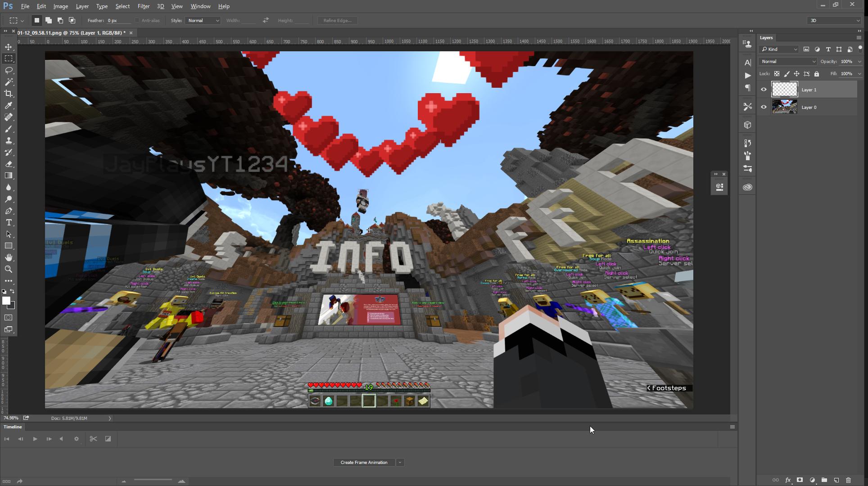Screen dimensions: 868x486
Task: Hide Layer 0 using its eye icon
Action: point(764,107)
